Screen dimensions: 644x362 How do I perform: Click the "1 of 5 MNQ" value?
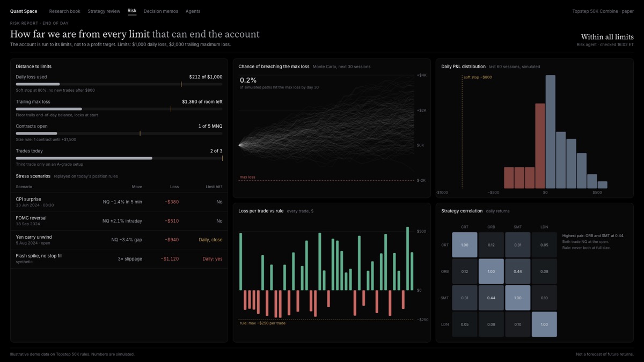click(210, 127)
